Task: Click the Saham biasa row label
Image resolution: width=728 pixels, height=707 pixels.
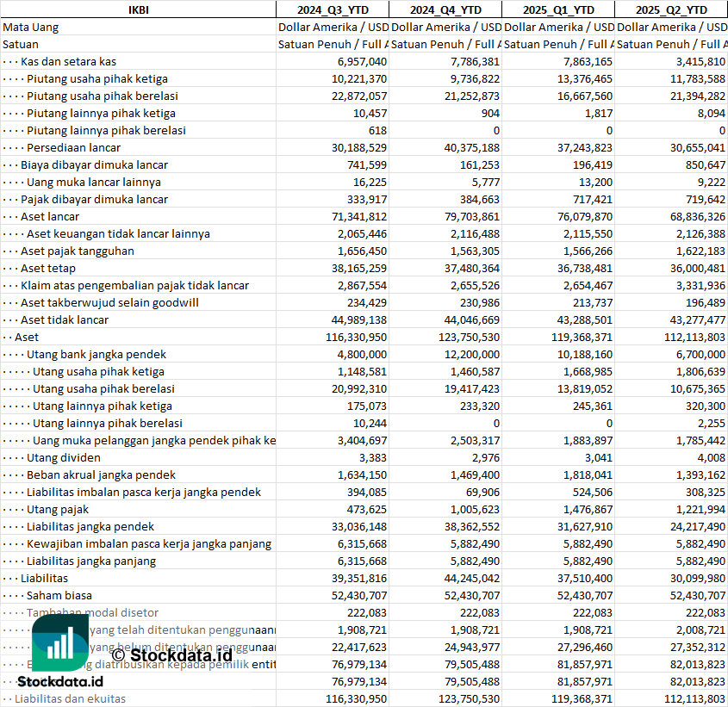Action: (59, 595)
